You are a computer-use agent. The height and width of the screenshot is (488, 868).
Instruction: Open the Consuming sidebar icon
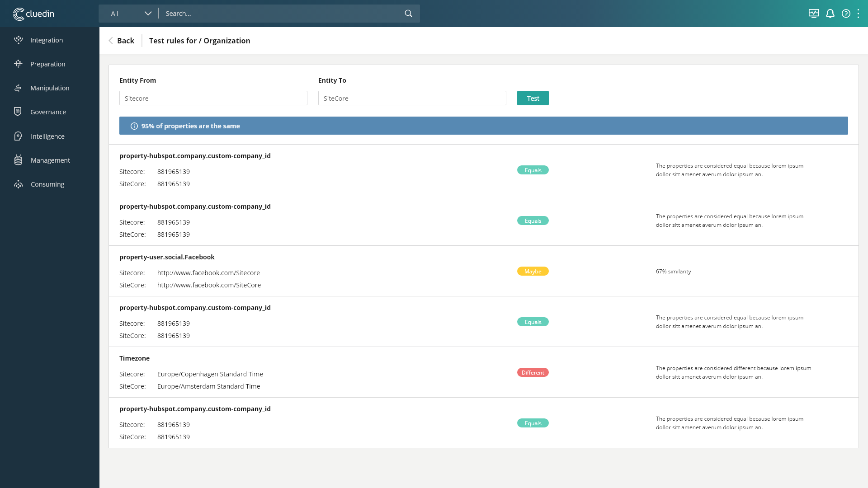[18, 184]
